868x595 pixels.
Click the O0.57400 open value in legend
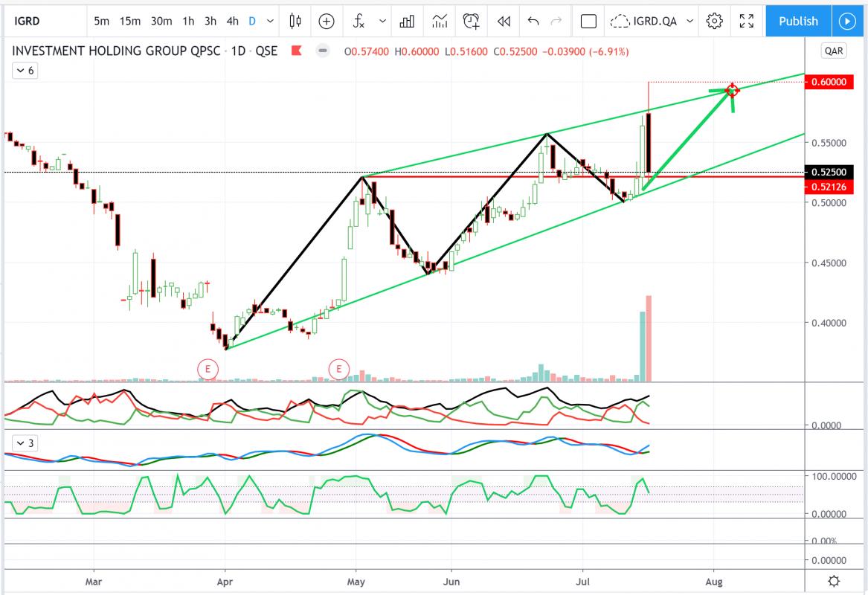coord(367,51)
